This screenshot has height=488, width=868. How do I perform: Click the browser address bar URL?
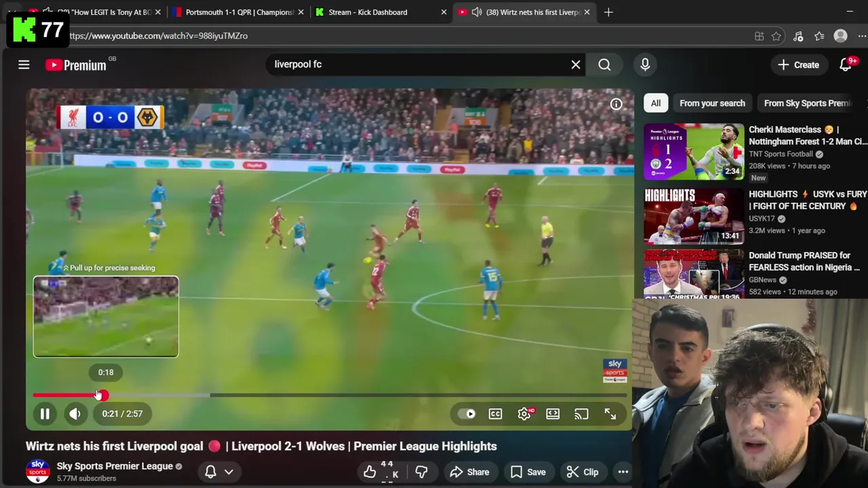point(158,36)
